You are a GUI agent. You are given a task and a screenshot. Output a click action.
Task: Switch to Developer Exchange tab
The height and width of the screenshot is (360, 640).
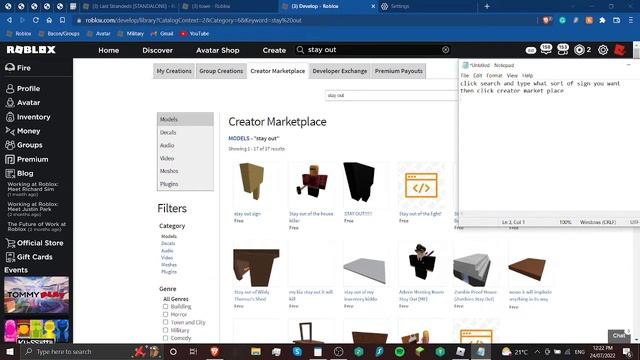click(340, 71)
